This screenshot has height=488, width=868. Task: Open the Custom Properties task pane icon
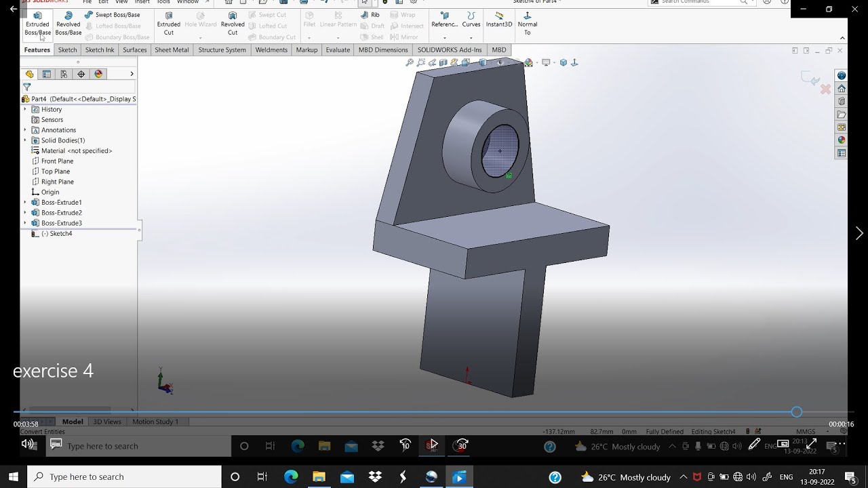[x=842, y=153]
